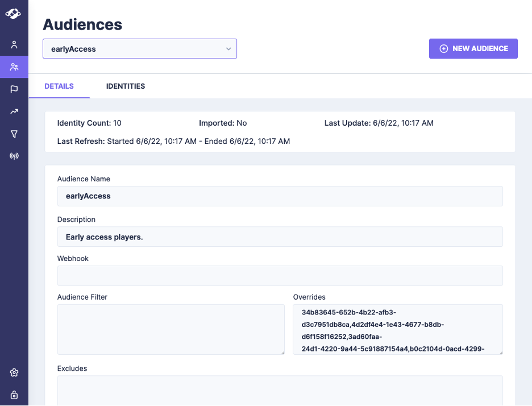Select the Audiences people icon in sidebar
532x406 pixels.
[14, 67]
